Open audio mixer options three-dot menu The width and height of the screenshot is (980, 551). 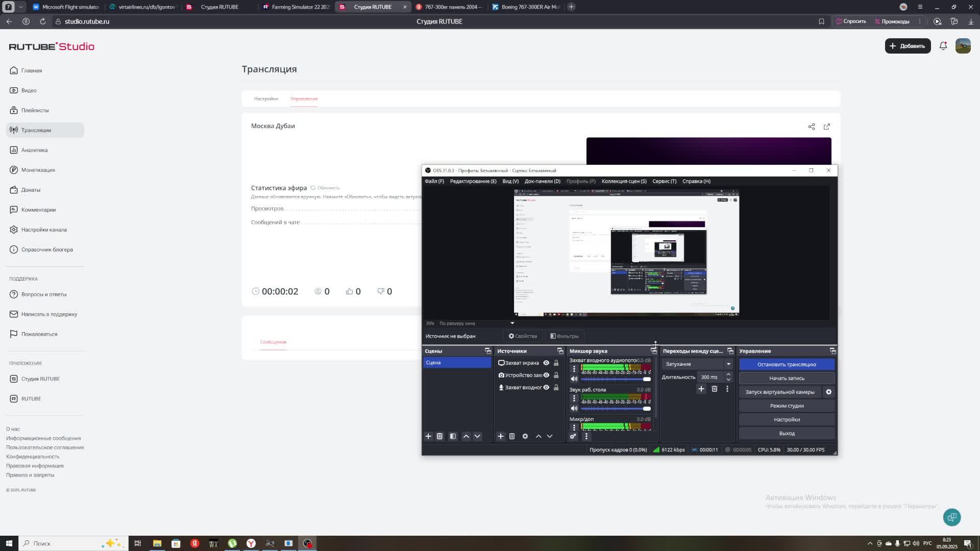586,436
